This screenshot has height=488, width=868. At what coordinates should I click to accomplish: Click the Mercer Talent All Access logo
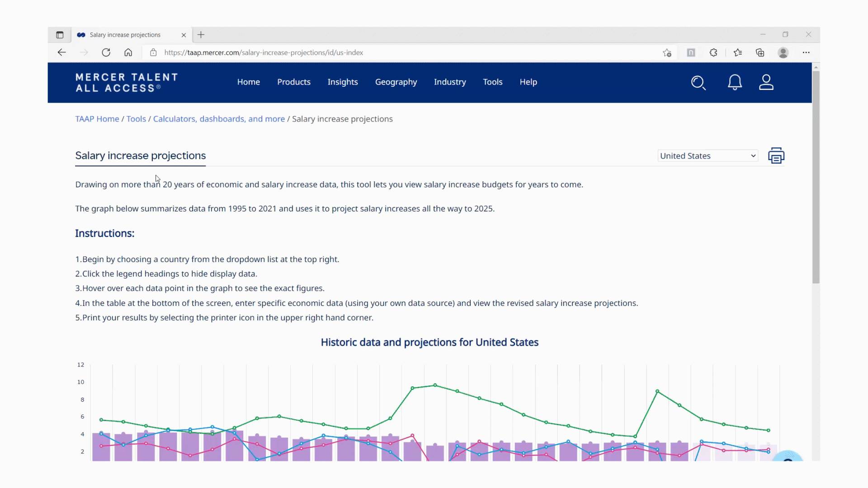pos(126,83)
